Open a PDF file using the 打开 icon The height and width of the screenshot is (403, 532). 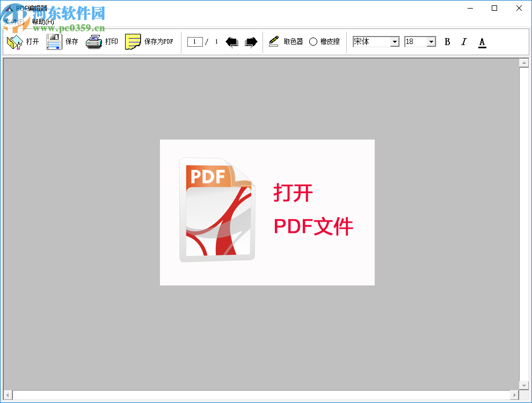pyautogui.click(x=14, y=41)
